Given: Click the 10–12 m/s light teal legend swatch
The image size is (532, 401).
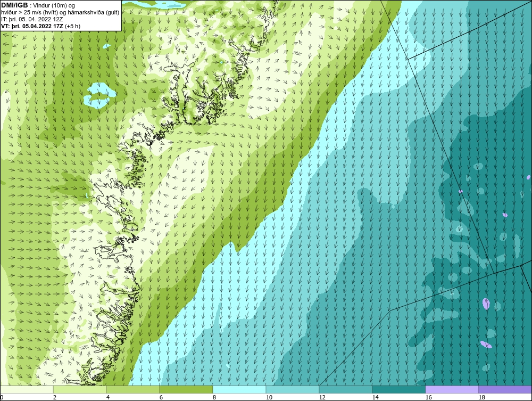Looking at the screenshot, I should click(293, 389).
